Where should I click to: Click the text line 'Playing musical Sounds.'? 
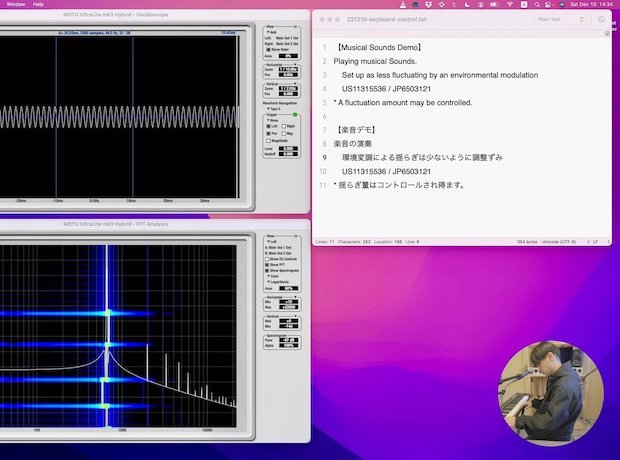[375, 61]
